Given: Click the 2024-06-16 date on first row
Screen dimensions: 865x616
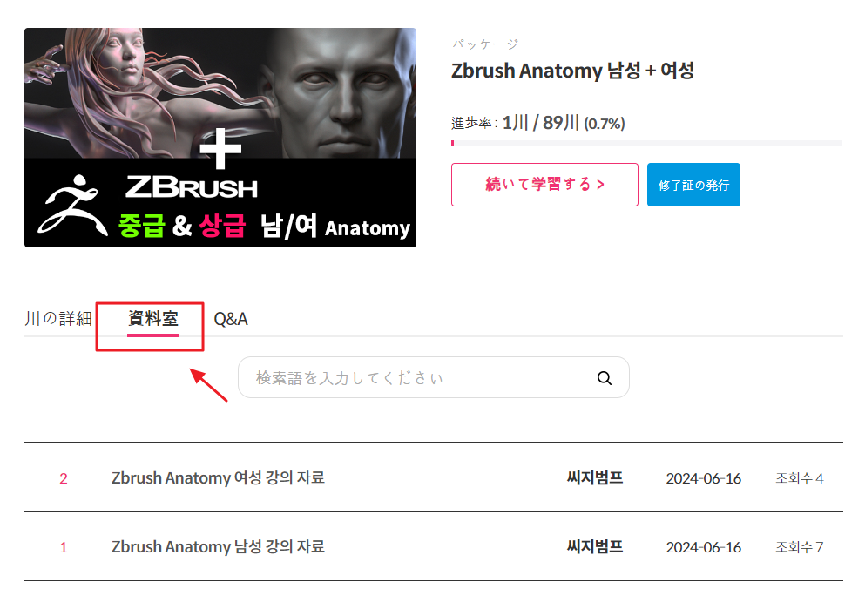Looking at the screenshot, I should pyautogui.click(x=703, y=478).
